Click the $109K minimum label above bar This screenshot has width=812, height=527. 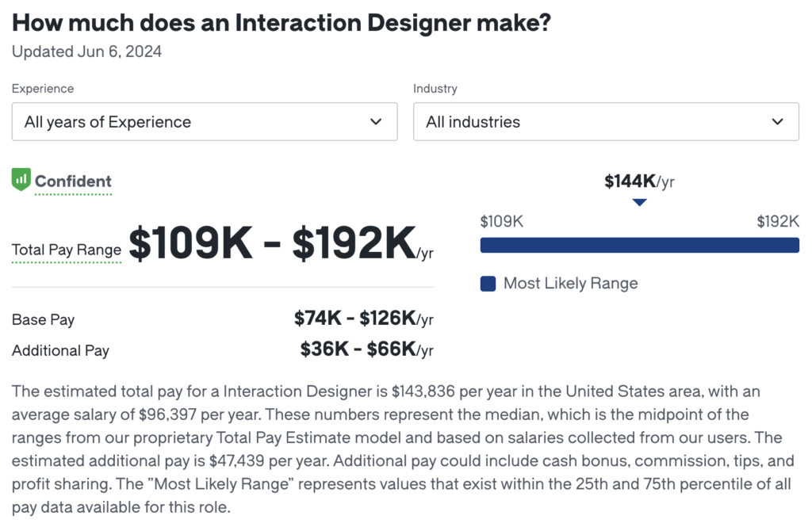(x=502, y=222)
